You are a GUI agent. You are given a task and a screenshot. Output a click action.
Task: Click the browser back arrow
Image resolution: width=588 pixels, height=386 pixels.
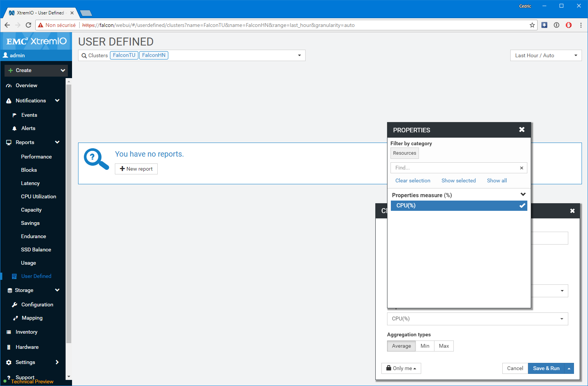7,25
